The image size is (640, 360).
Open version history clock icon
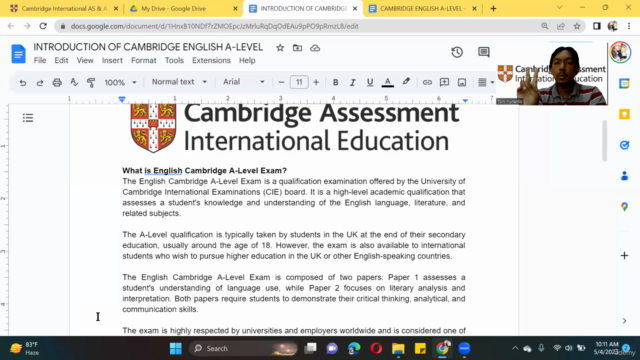(457, 52)
